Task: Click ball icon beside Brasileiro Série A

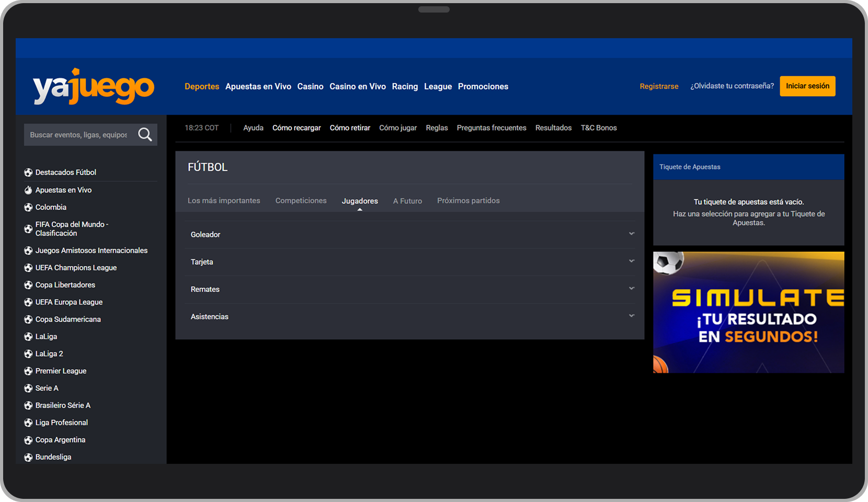Action: (x=28, y=406)
